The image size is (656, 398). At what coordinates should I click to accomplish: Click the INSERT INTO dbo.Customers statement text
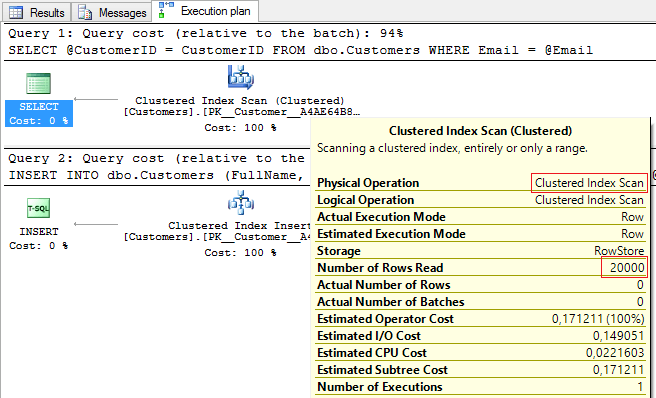[x=156, y=175]
